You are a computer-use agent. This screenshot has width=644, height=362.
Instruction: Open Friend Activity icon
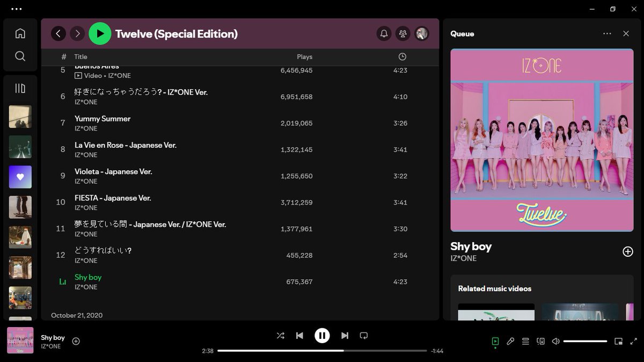click(402, 34)
